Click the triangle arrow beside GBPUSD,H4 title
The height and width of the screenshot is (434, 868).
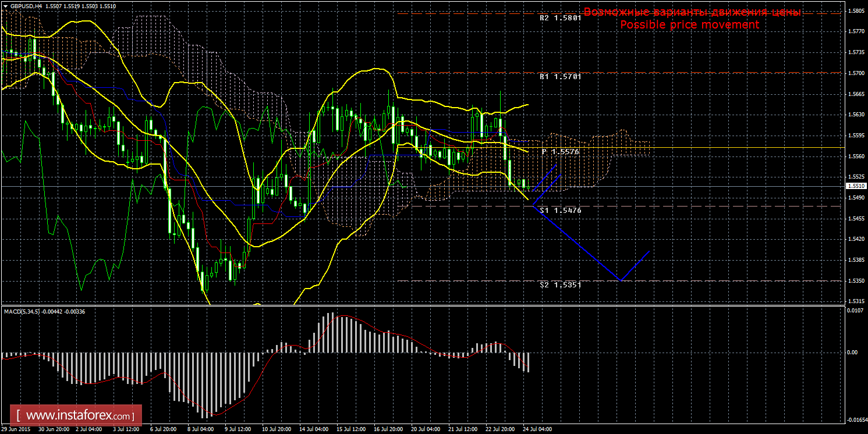[x=5, y=5]
